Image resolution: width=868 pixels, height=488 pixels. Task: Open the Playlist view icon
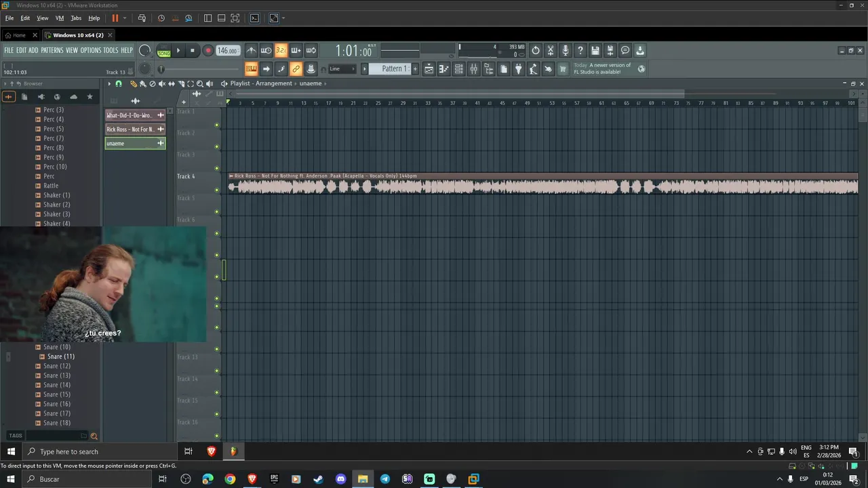click(429, 68)
